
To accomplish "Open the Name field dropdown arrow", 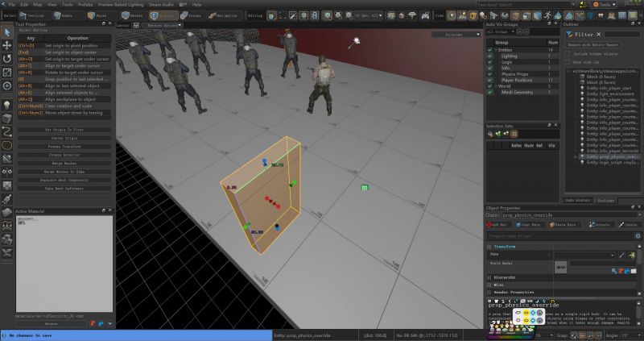I will tap(613, 256).
